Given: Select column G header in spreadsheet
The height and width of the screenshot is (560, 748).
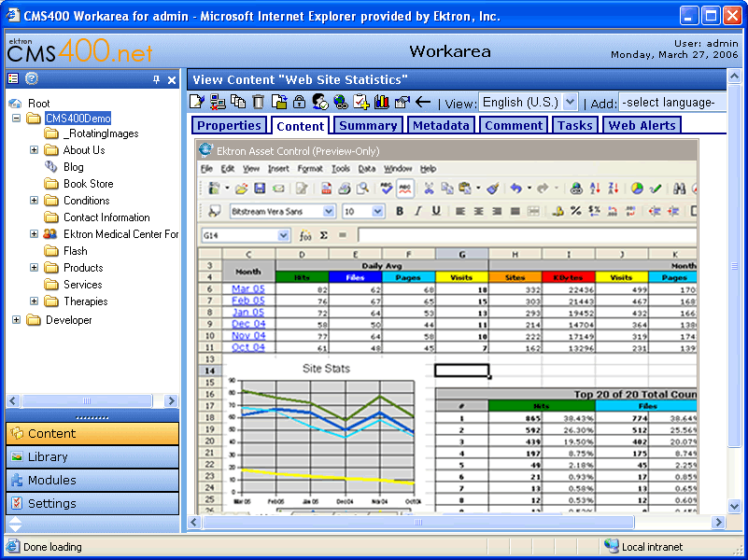Looking at the screenshot, I should pyautogui.click(x=461, y=255).
